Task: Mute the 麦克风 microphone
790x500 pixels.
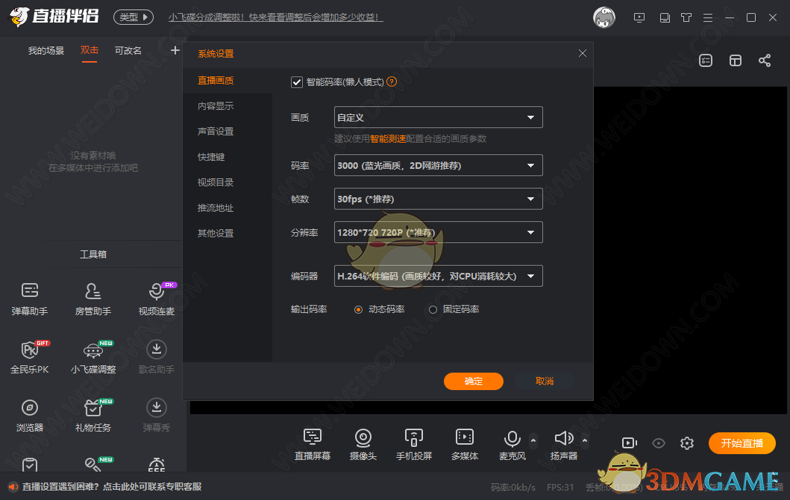Action: [x=512, y=444]
